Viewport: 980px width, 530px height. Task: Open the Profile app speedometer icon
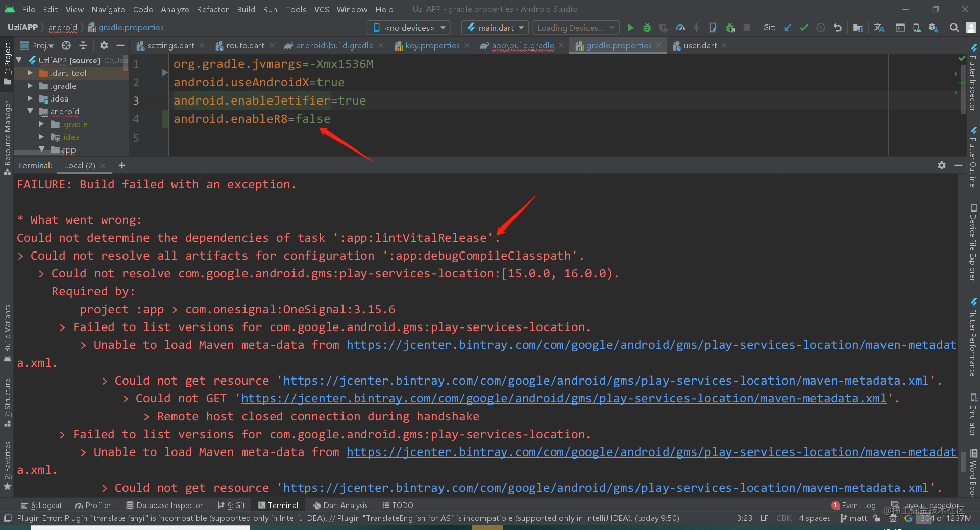(x=680, y=28)
